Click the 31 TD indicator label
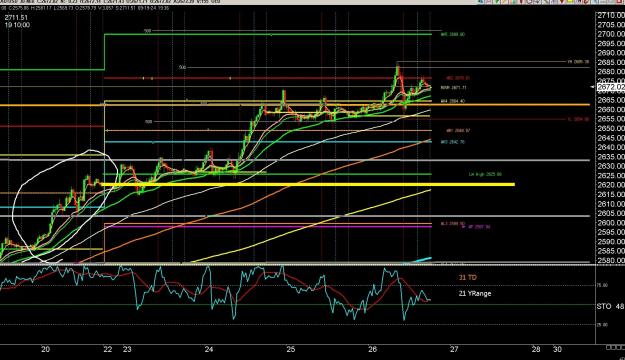Image resolution: width=625 pixels, height=360 pixels. (468, 277)
